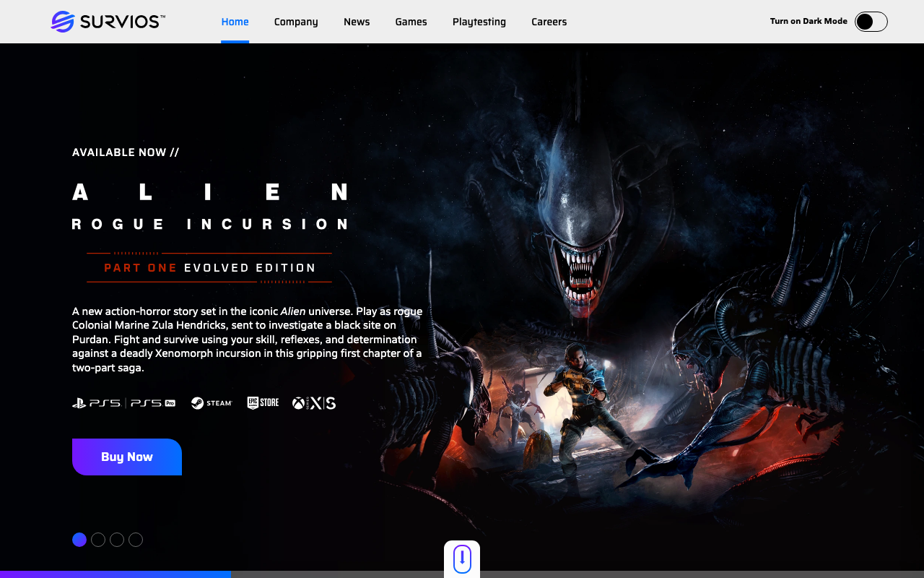Screen dimensions: 924x578
Task: Select the first carousel slide dot
Action: click(79, 540)
